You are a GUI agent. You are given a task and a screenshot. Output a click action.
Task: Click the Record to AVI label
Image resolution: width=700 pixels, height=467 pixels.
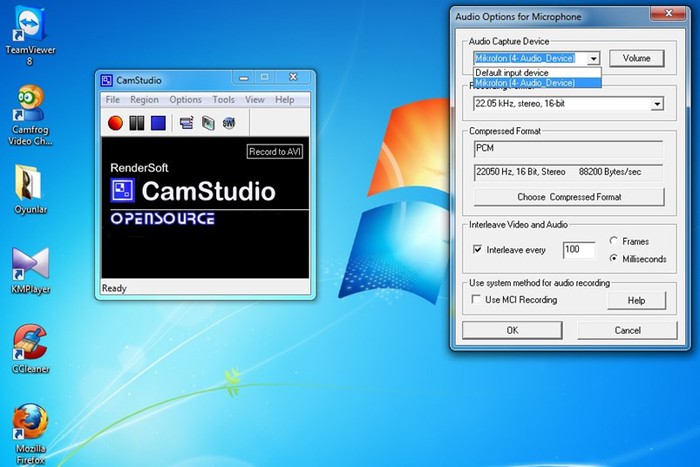(275, 151)
